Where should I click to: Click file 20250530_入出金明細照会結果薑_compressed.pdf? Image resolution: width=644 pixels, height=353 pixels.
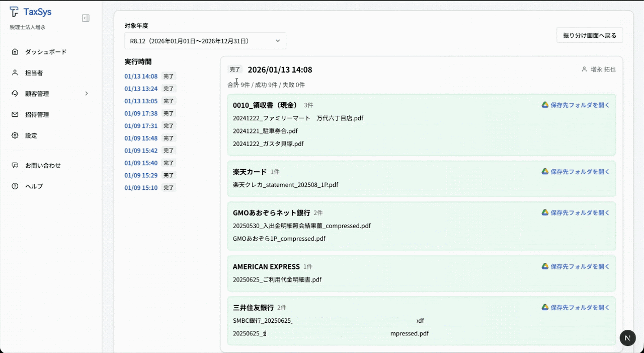pyautogui.click(x=302, y=226)
